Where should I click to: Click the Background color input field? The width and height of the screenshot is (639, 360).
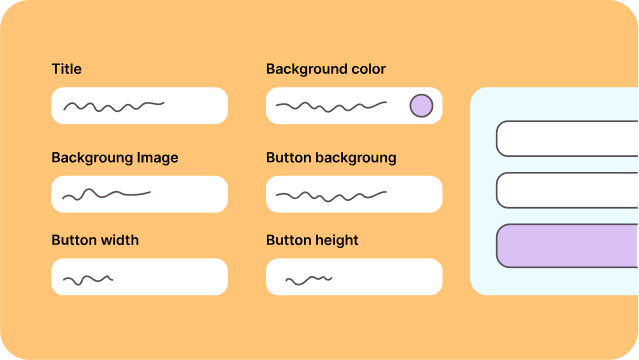[x=354, y=106]
